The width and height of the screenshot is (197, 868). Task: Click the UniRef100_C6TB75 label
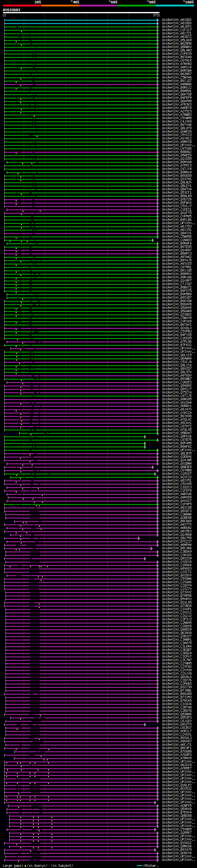click(x=177, y=440)
